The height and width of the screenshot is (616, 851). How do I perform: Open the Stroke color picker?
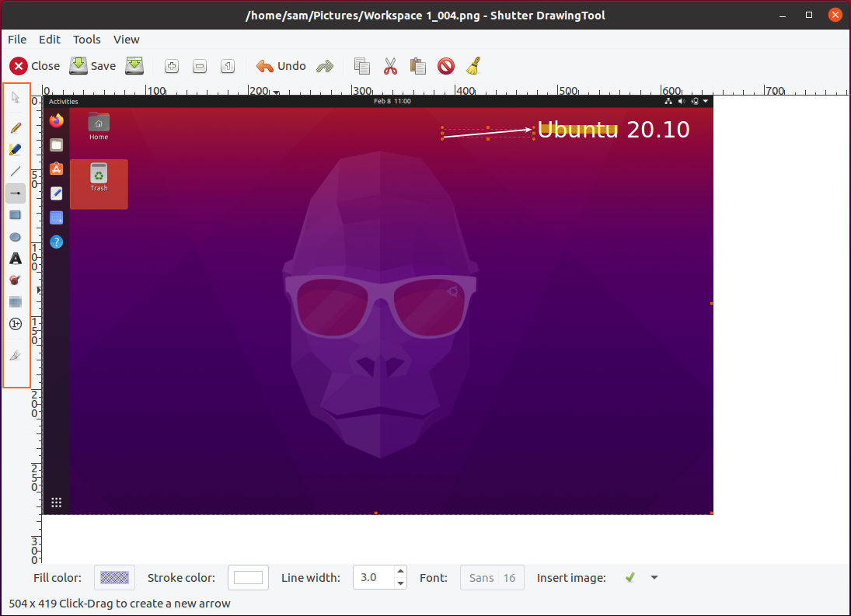tap(248, 577)
